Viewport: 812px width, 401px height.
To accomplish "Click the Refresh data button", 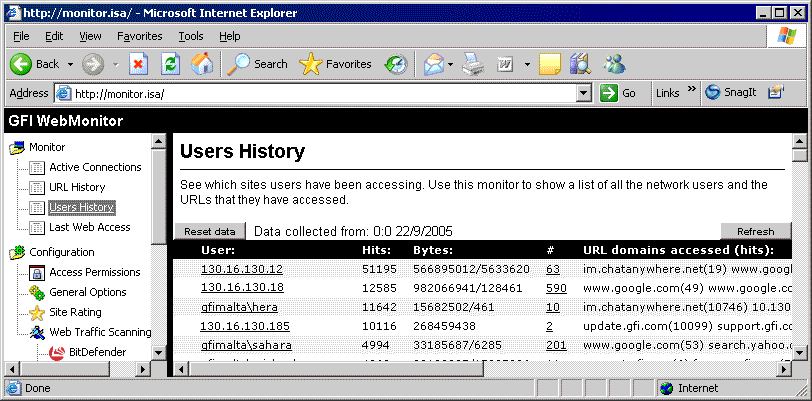I will [756, 232].
